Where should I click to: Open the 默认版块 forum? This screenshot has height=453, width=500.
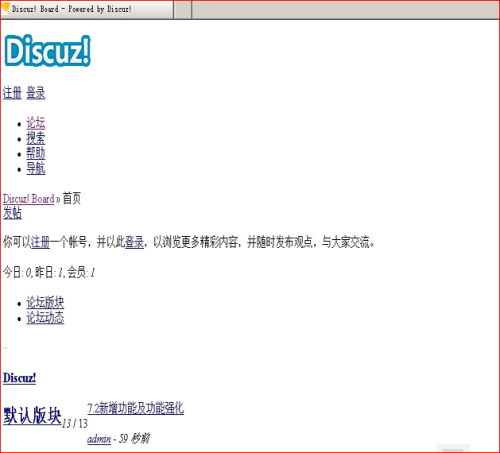coord(32,415)
